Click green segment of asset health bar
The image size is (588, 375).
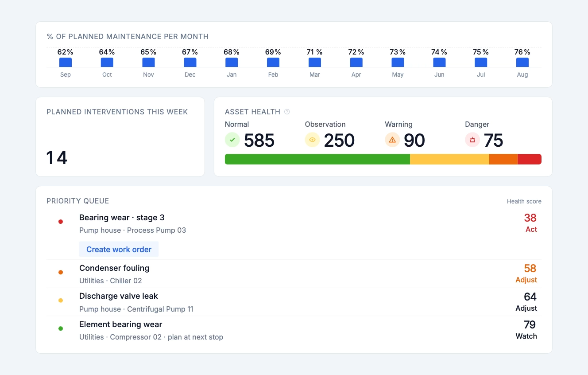click(317, 159)
